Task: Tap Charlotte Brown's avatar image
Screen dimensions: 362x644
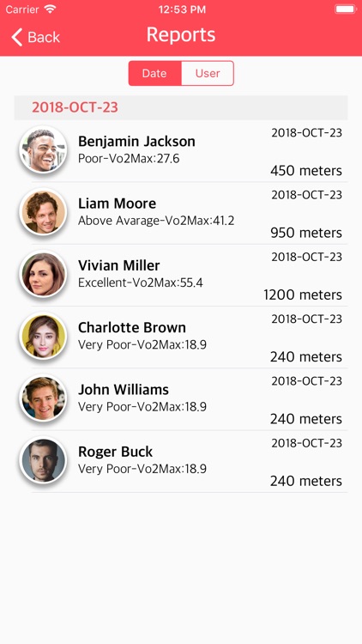Action: click(x=43, y=336)
